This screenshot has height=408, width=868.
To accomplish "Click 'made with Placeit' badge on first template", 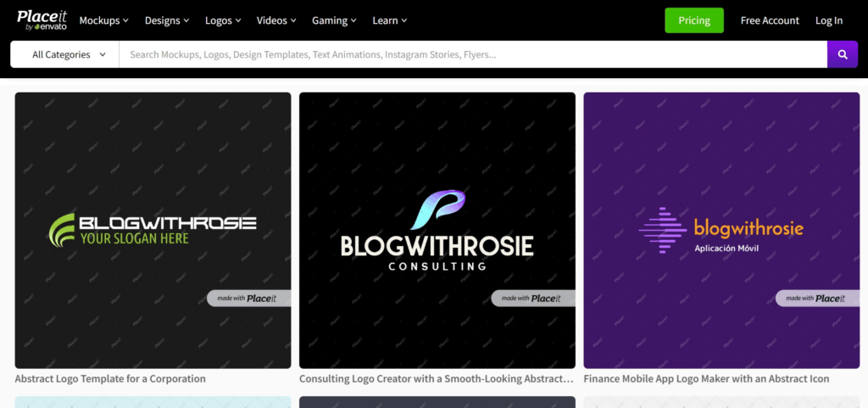I will [249, 298].
